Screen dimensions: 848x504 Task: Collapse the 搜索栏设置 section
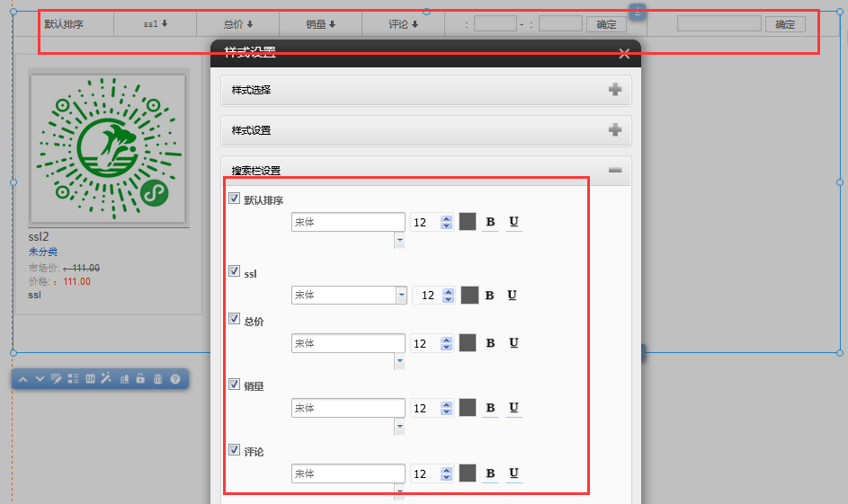point(615,170)
